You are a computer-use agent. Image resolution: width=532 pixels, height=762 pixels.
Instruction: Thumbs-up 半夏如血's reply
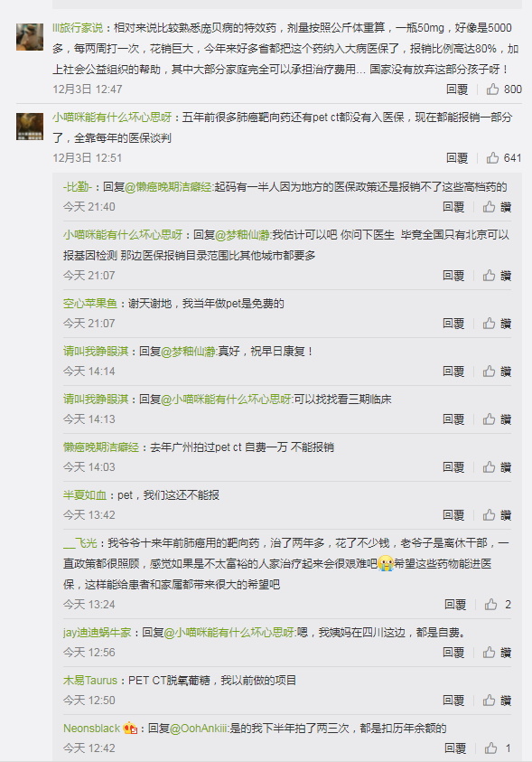[489, 514]
